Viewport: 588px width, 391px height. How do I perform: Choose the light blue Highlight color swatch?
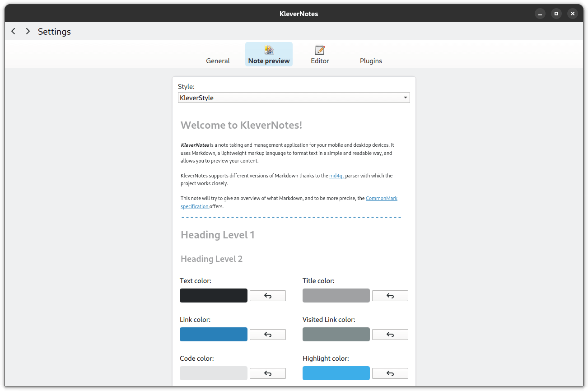336,373
